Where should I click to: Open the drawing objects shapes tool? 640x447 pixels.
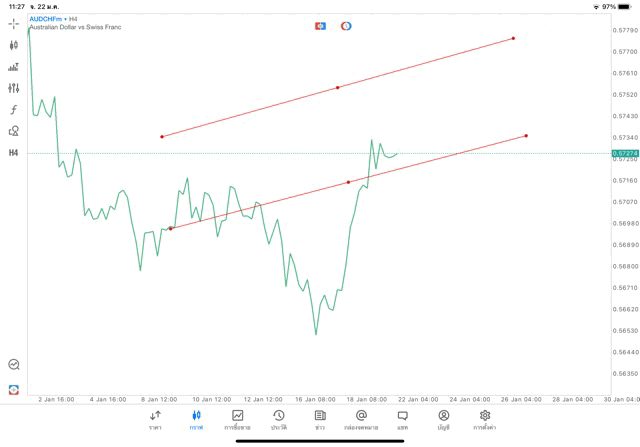[14, 131]
